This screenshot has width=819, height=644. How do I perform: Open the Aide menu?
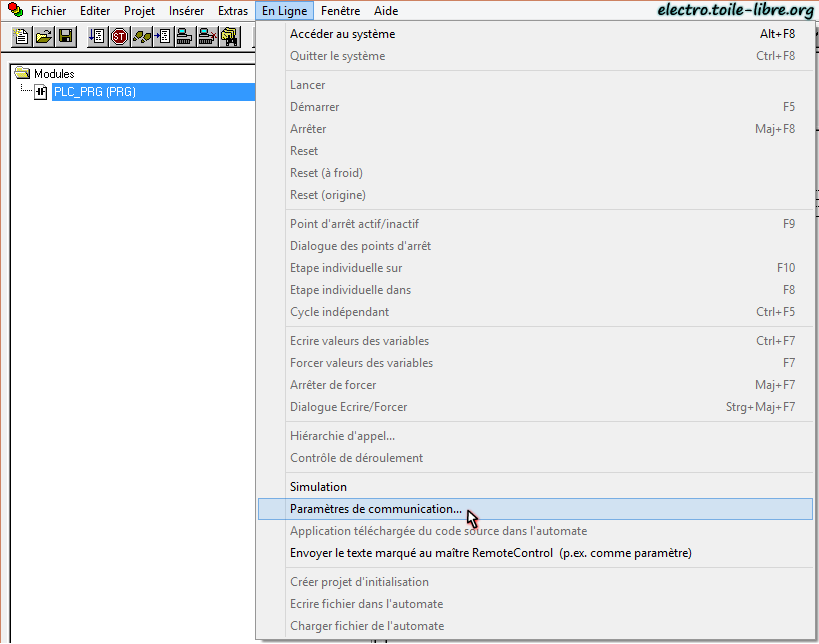coord(386,10)
